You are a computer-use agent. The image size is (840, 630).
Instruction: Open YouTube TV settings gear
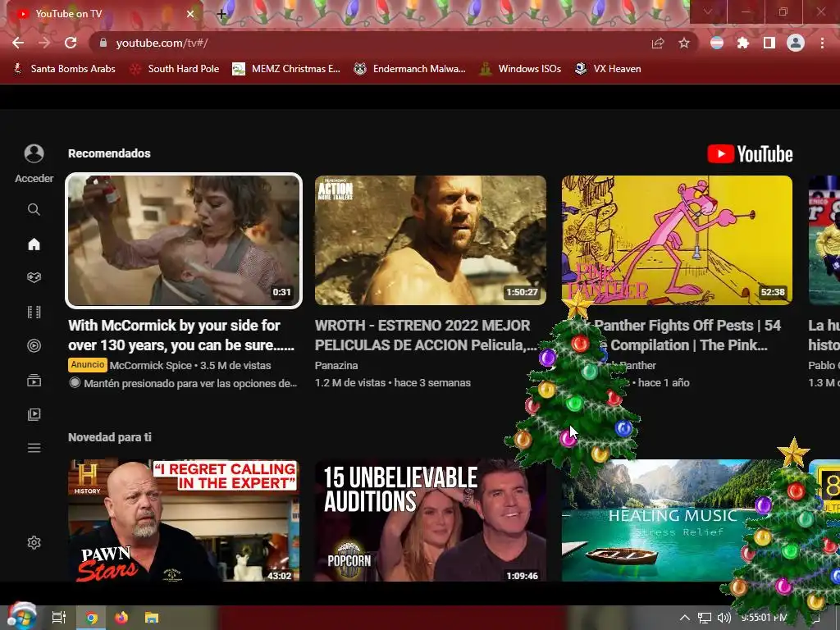(x=34, y=543)
